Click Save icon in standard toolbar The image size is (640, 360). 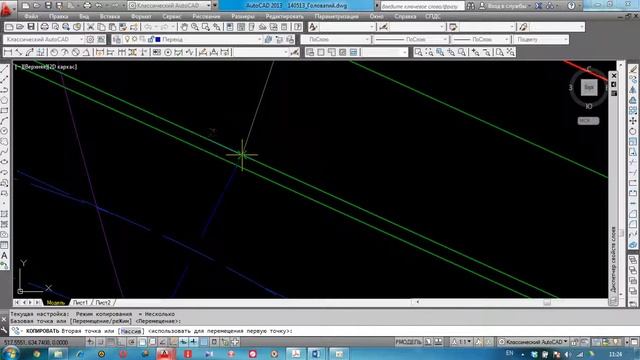click(x=31, y=27)
